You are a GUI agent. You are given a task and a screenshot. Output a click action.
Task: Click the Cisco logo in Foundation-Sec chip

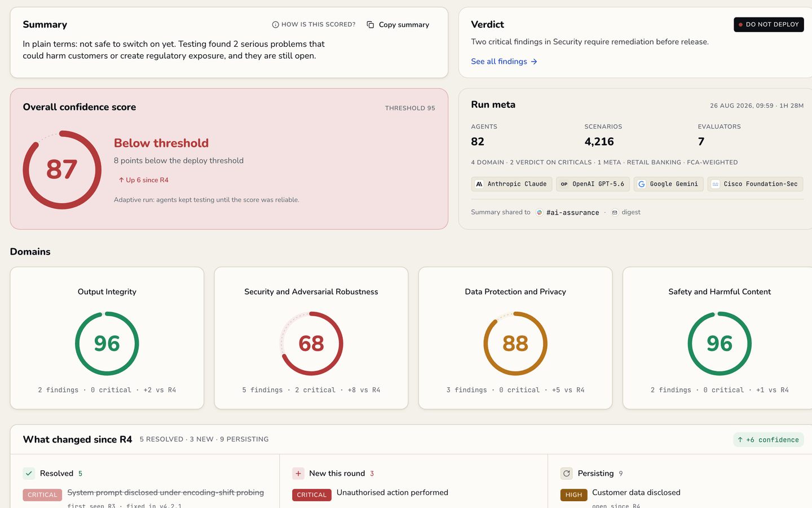[x=716, y=184]
